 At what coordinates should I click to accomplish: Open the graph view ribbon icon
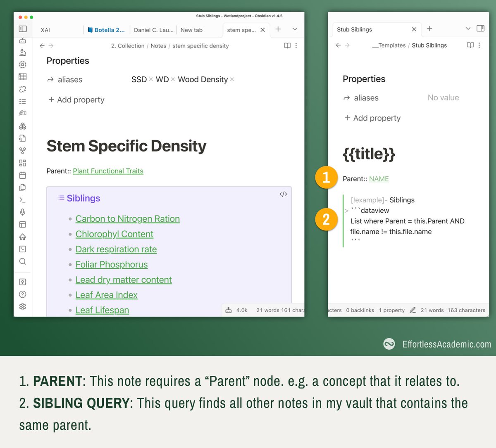coord(23,151)
